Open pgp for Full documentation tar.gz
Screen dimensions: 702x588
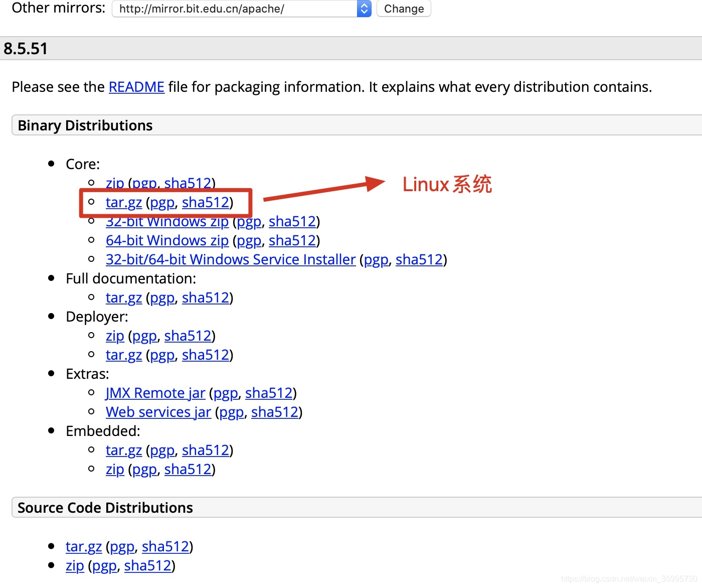point(162,298)
